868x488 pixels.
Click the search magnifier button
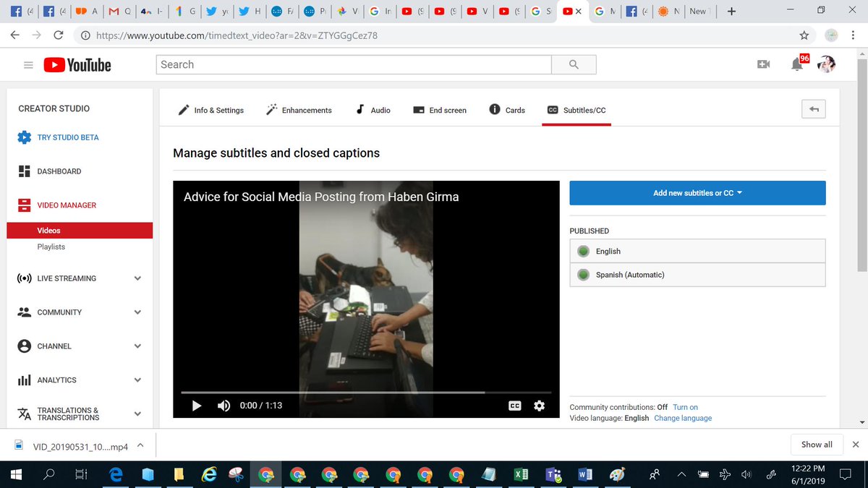pos(574,64)
